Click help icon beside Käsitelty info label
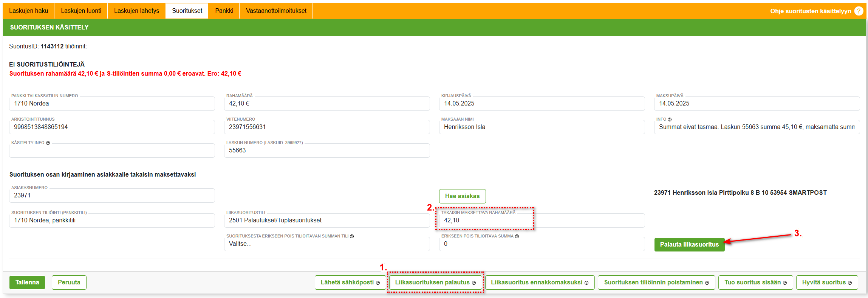This screenshot has height=298, width=868. [x=48, y=143]
